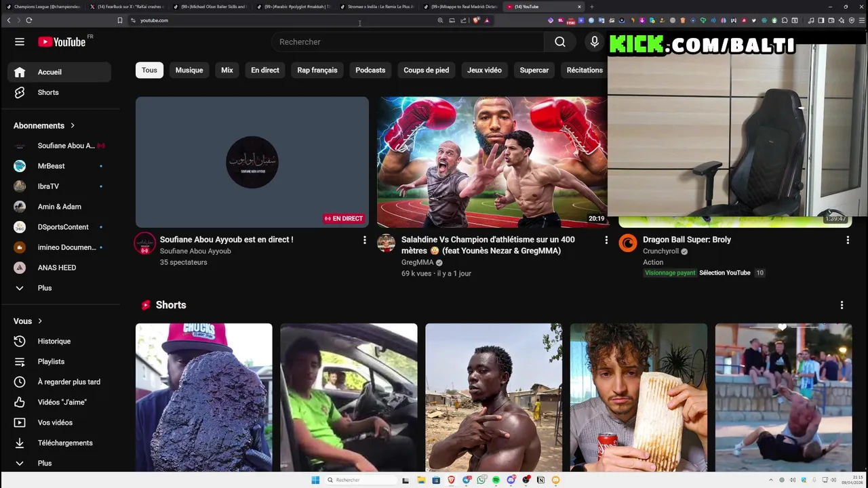Select the Musique filter chip
The width and height of the screenshot is (868, 488).
tap(189, 70)
